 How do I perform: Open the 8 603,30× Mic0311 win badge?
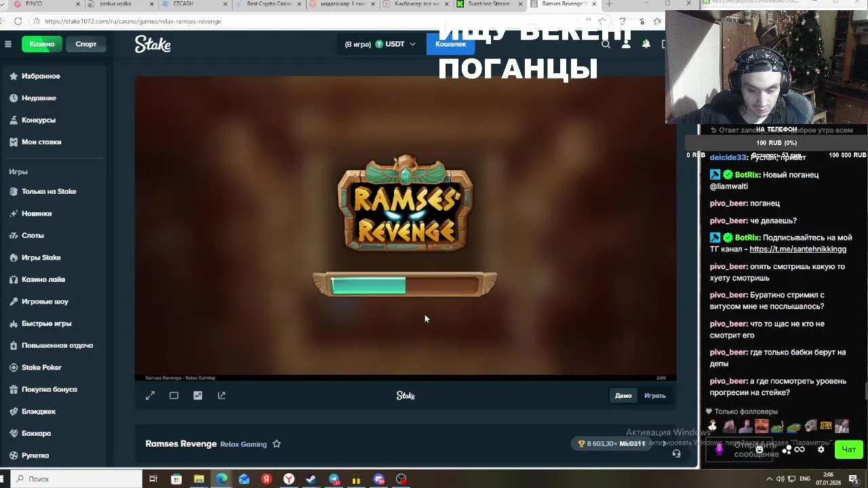612,444
